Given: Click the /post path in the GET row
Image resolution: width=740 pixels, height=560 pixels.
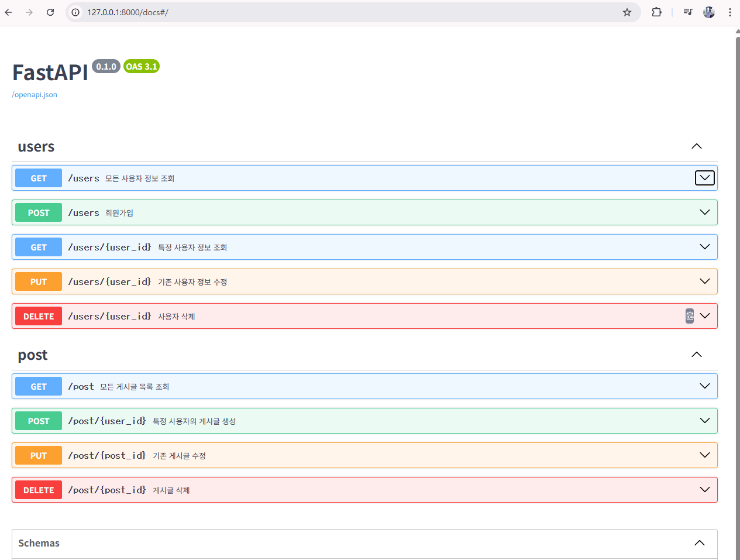Looking at the screenshot, I should tap(81, 386).
